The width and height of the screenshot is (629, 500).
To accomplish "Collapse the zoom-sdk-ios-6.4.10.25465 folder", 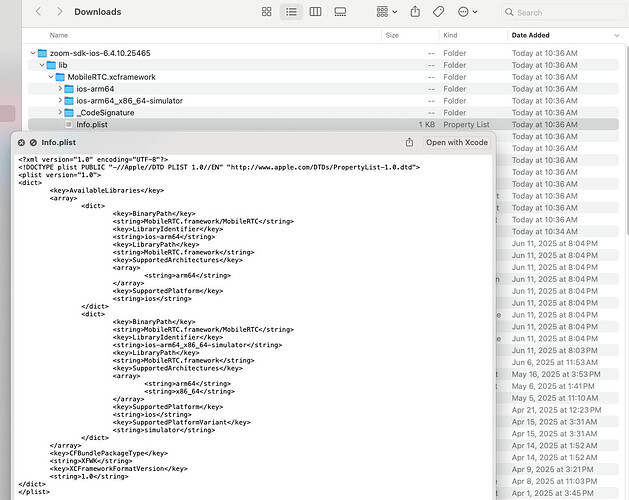I will [x=33, y=53].
